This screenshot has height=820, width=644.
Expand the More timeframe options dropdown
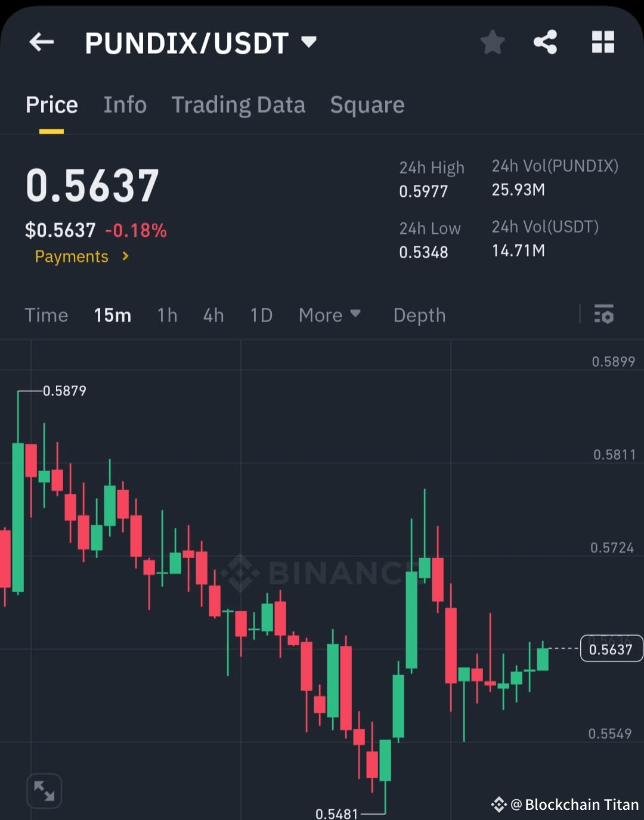pos(330,315)
